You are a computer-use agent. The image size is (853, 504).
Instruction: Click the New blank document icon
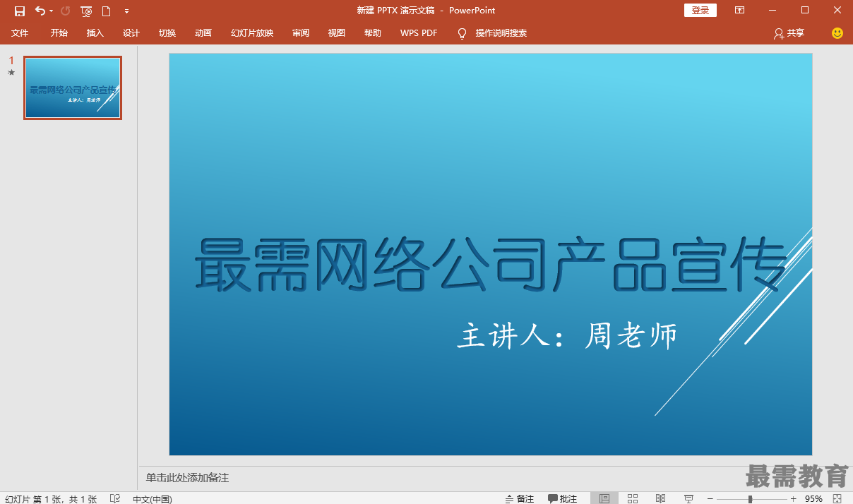pos(107,11)
